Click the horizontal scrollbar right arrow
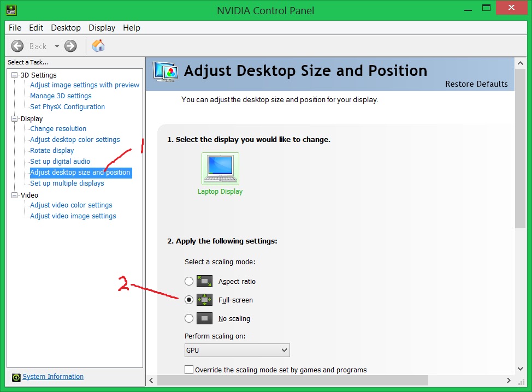The height and width of the screenshot is (392, 532). click(x=509, y=380)
